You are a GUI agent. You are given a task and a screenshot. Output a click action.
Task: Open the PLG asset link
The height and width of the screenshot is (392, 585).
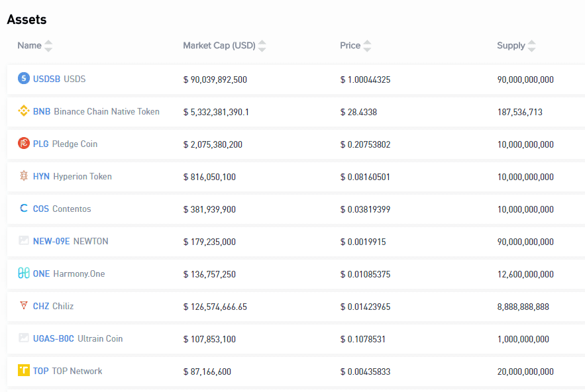40,144
